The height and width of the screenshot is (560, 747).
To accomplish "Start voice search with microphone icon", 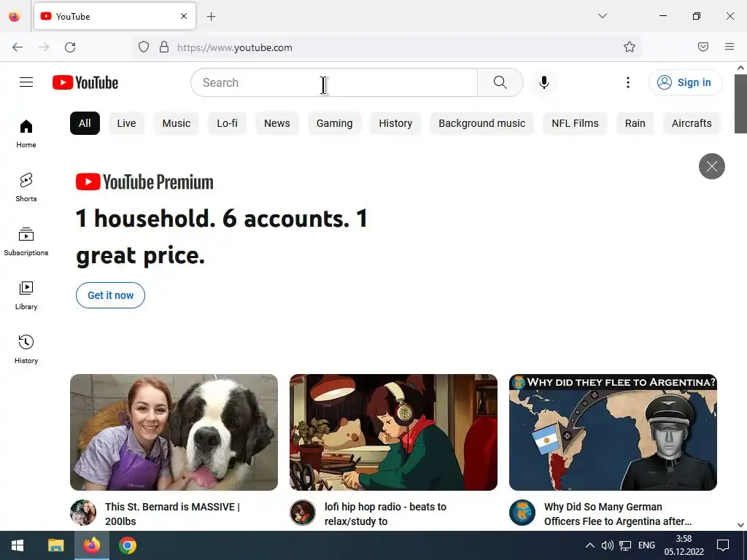I will pos(544,82).
